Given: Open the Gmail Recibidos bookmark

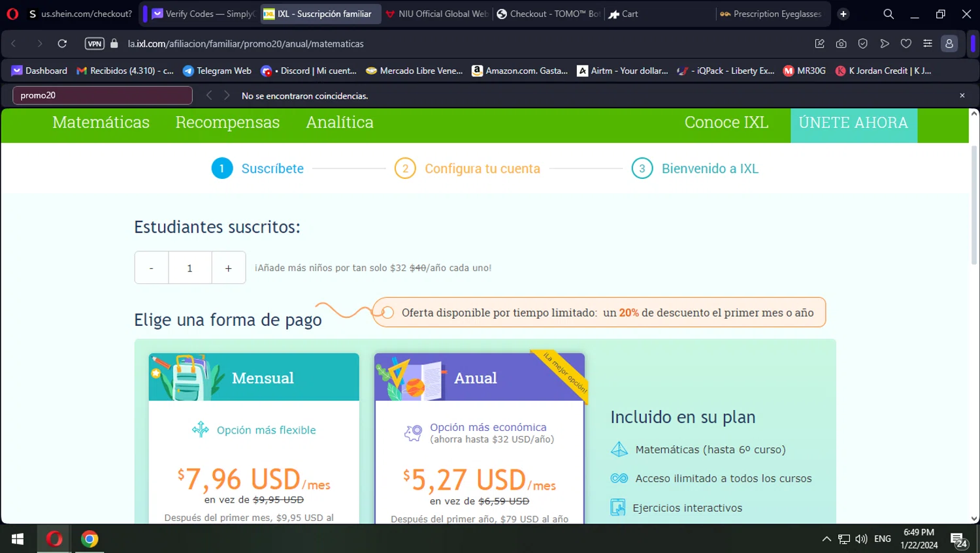Looking at the screenshot, I should click(x=125, y=71).
